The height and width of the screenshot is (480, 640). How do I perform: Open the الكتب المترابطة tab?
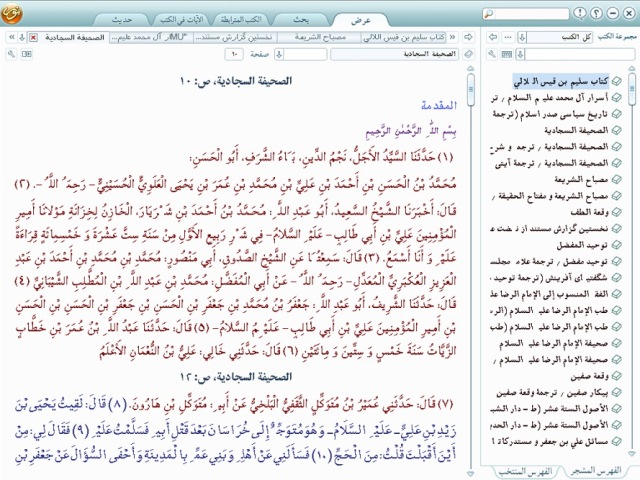(x=241, y=20)
